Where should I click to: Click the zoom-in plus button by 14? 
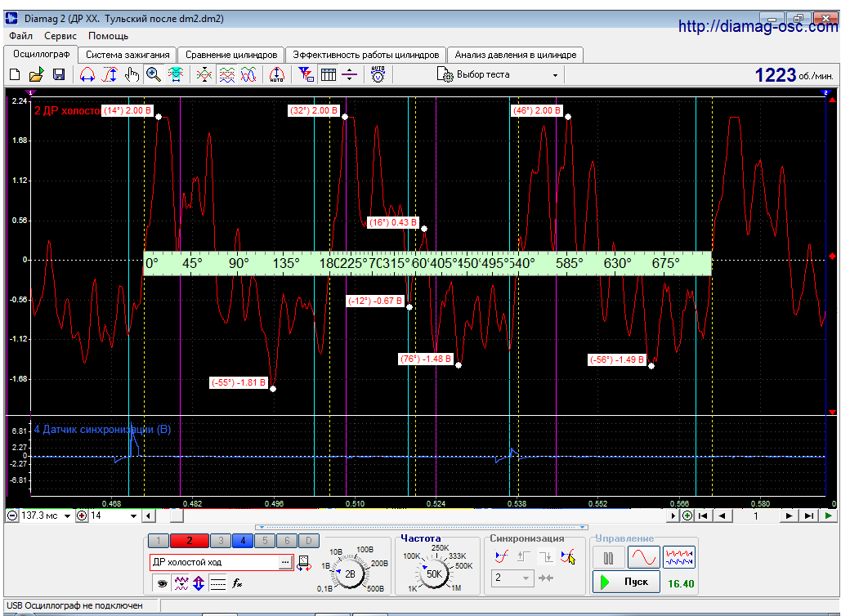pos(82,516)
